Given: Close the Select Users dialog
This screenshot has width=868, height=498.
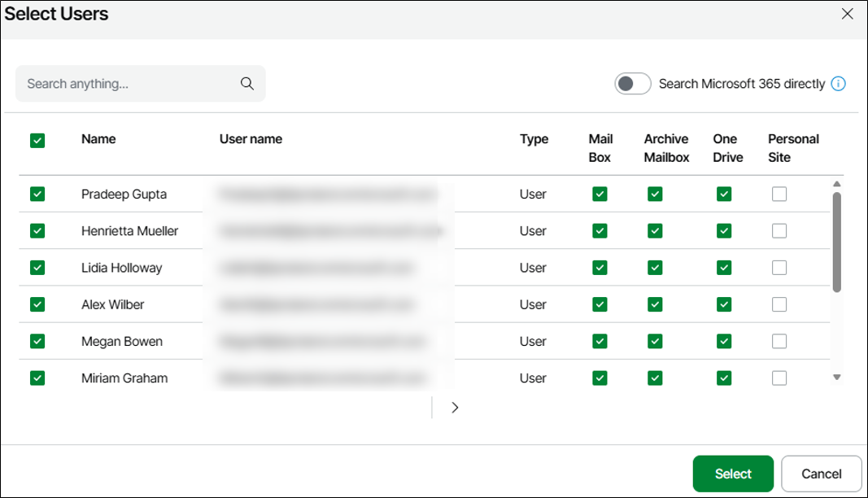Looking at the screenshot, I should [x=847, y=14].
